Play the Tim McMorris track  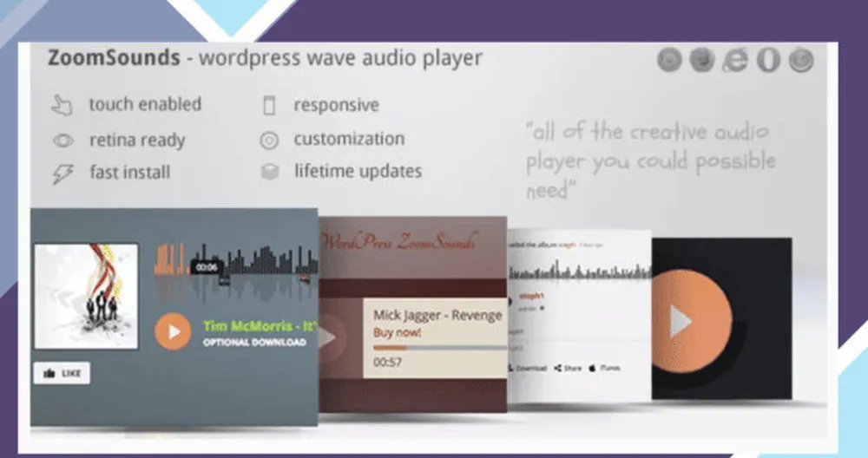pyautogui.click(x=173, y=331)
